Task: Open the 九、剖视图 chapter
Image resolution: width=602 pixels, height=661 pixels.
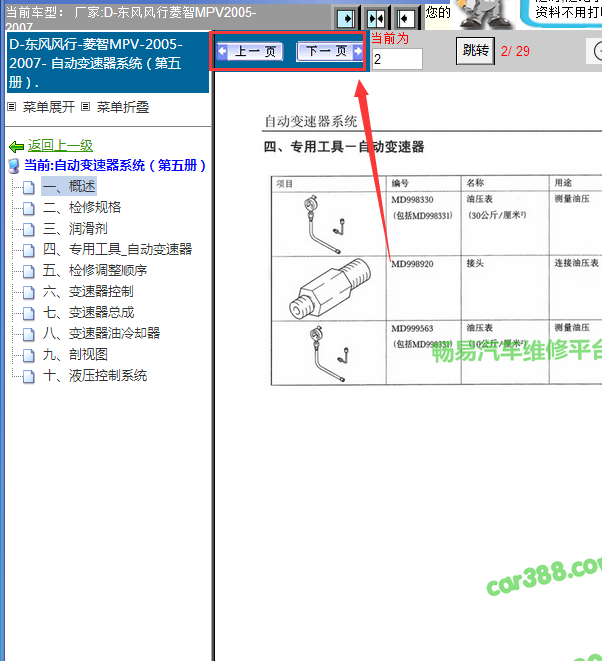Action: point(75,355)
